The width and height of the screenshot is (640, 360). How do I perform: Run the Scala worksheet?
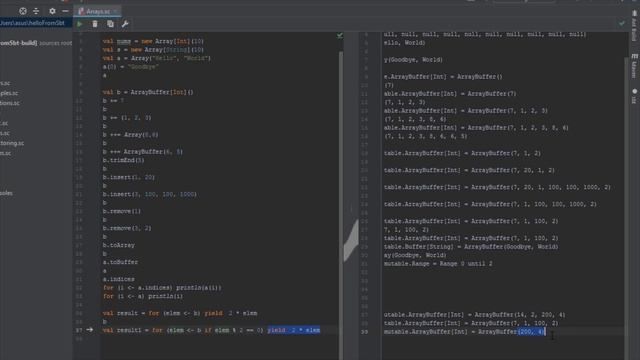click(x=80, y=24)
